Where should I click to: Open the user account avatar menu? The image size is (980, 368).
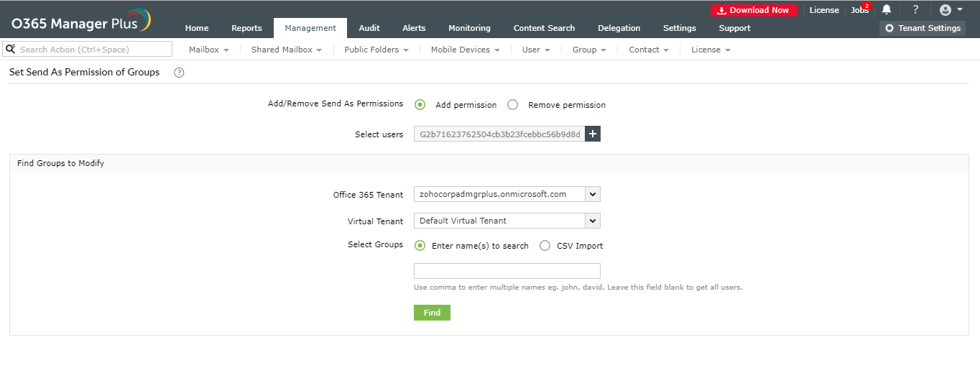pos(951,9)
